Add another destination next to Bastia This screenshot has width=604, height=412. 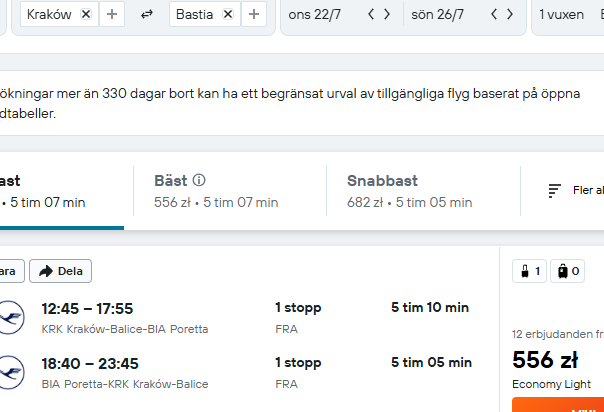[254, 14]
